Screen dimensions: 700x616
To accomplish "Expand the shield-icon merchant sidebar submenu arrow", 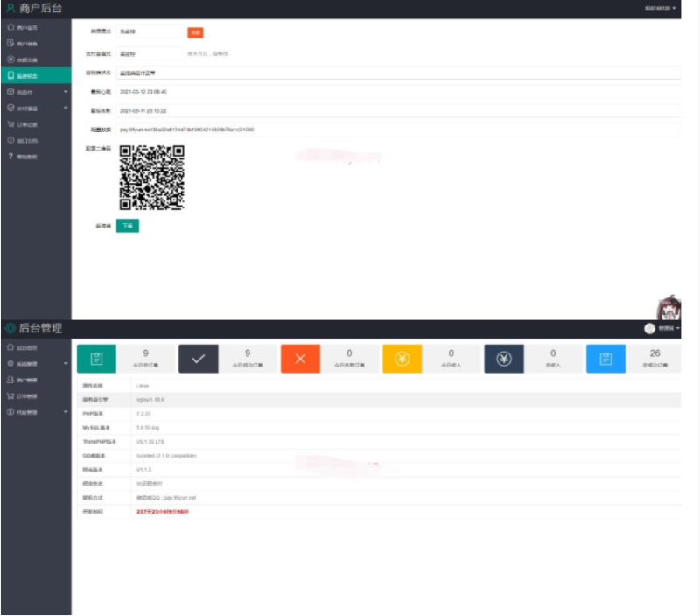I will 66,108.
